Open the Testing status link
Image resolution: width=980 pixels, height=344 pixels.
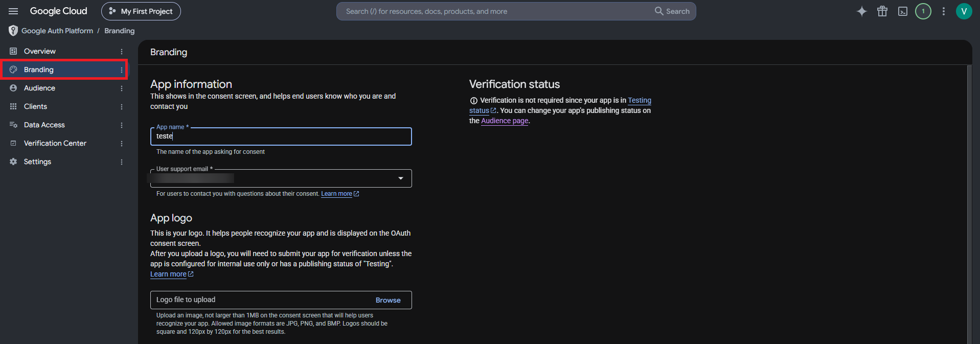click(x=640, y=100)
